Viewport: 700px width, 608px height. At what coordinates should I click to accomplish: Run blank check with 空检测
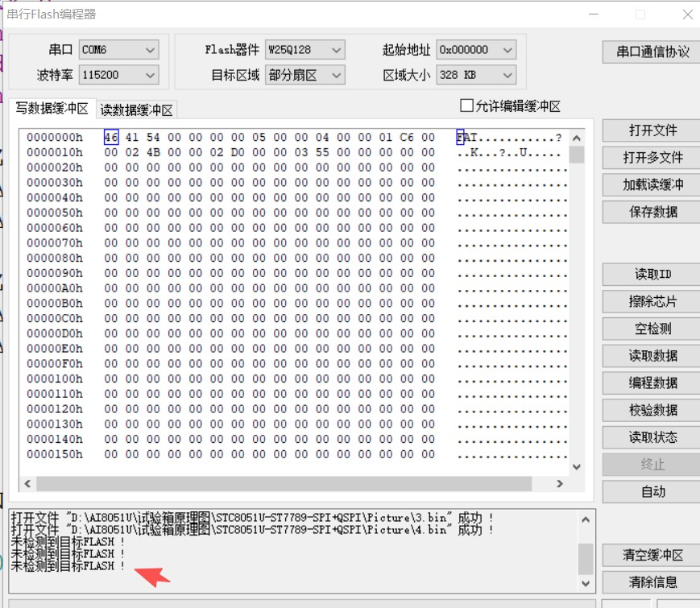(649, 329)
